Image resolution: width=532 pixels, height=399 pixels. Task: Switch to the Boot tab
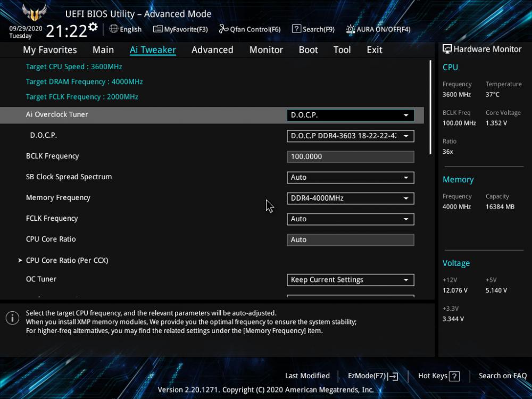click(x=308, y=50)
